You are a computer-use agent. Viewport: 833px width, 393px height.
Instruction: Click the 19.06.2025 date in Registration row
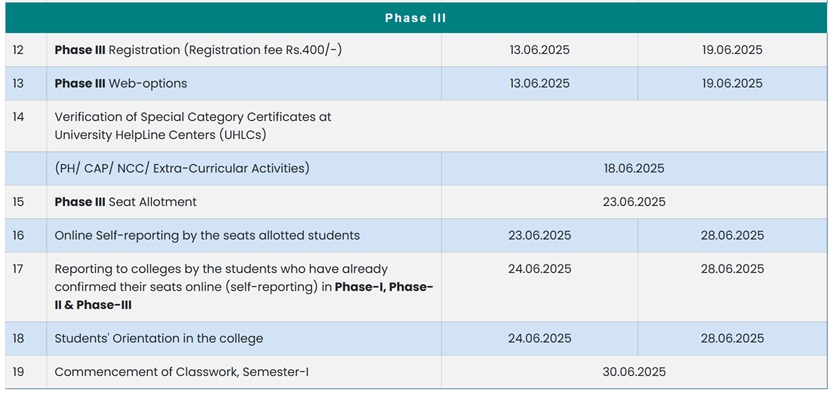click(732, 50)
